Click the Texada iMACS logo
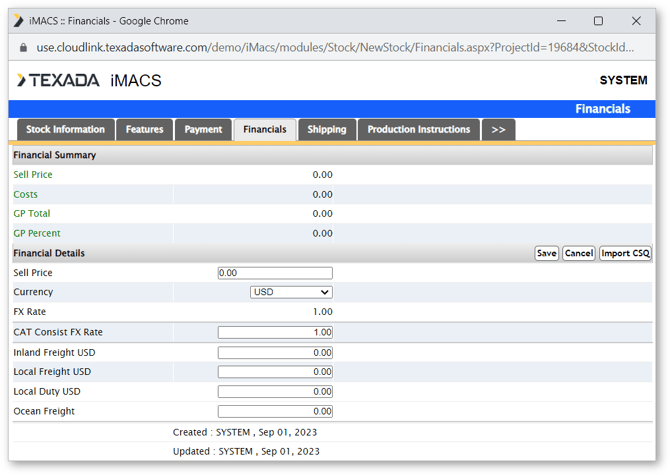 point(88,80)
